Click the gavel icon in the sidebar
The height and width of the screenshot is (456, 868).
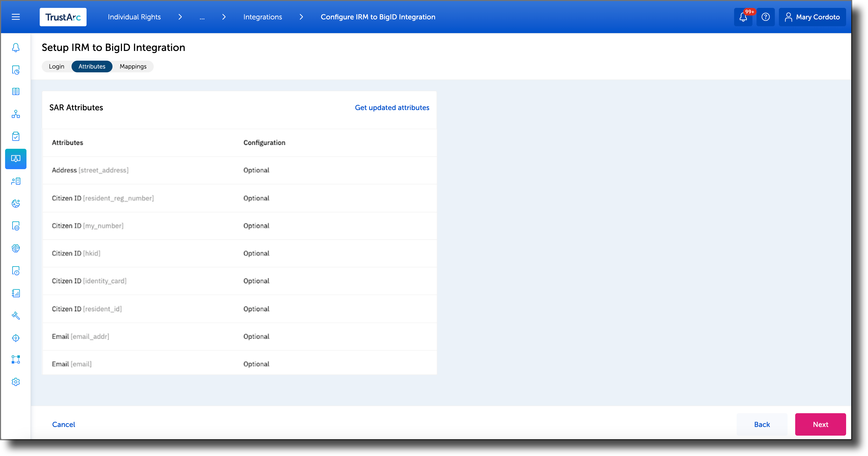pos(16,316)
